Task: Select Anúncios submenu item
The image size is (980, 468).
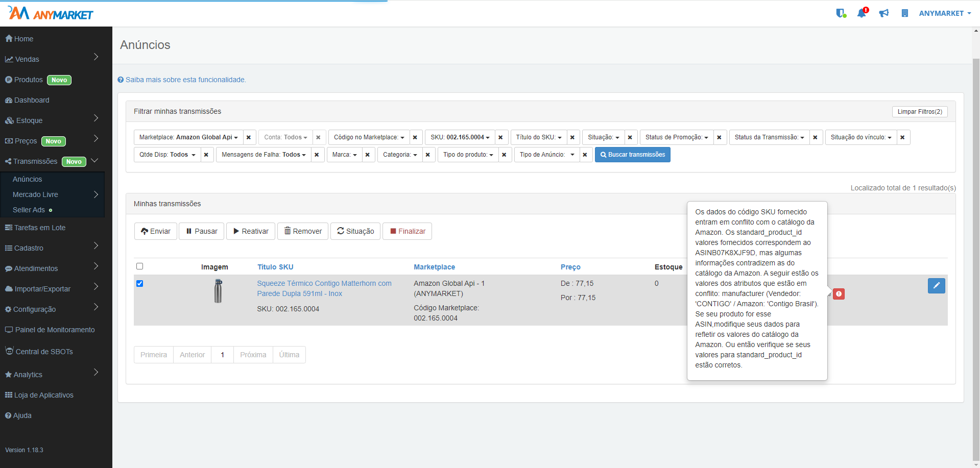Action: click(28, 179)
